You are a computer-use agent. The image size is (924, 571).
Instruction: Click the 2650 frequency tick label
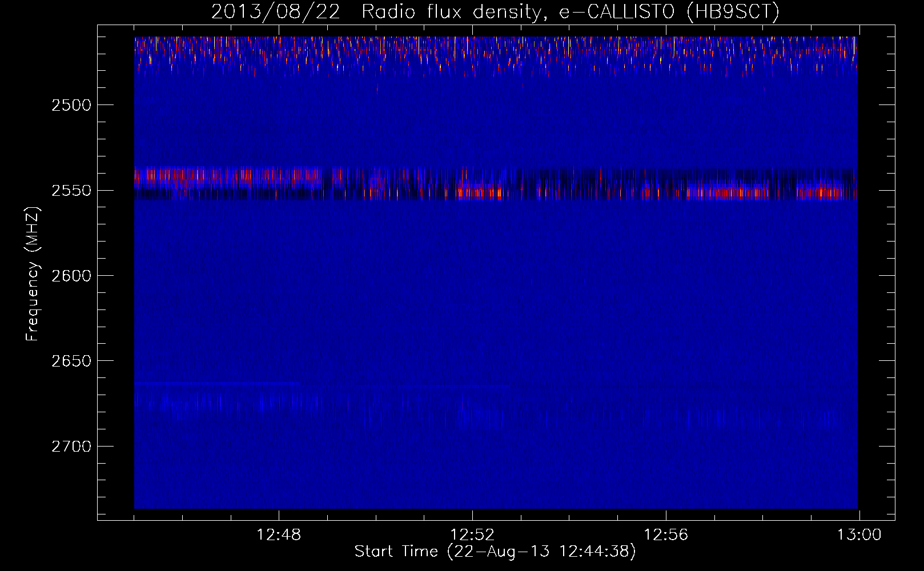click(71, 361)
